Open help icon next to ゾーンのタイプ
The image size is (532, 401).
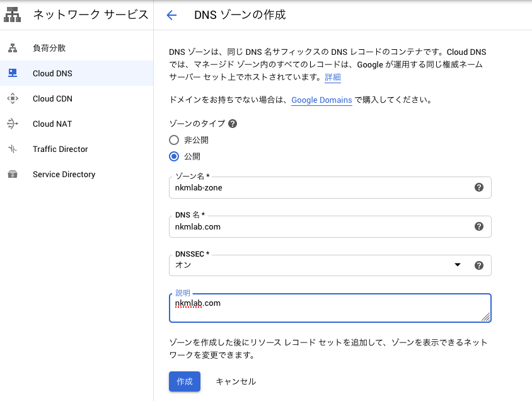233,124
